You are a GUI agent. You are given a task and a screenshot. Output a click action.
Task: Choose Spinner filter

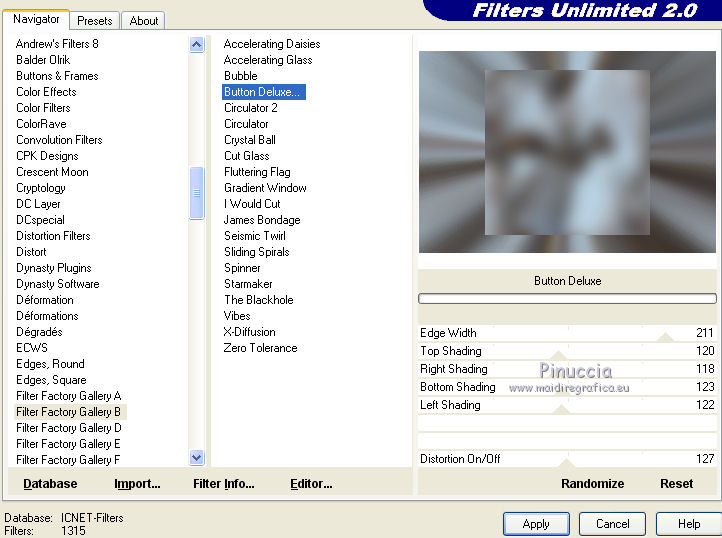click(x=242, y=268)
